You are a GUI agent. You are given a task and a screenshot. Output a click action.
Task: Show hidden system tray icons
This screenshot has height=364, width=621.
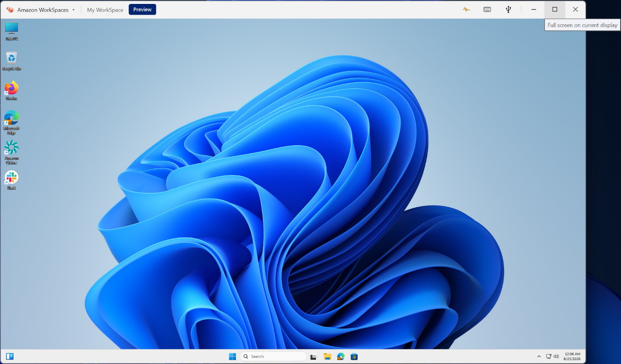(x=539, y=357)
